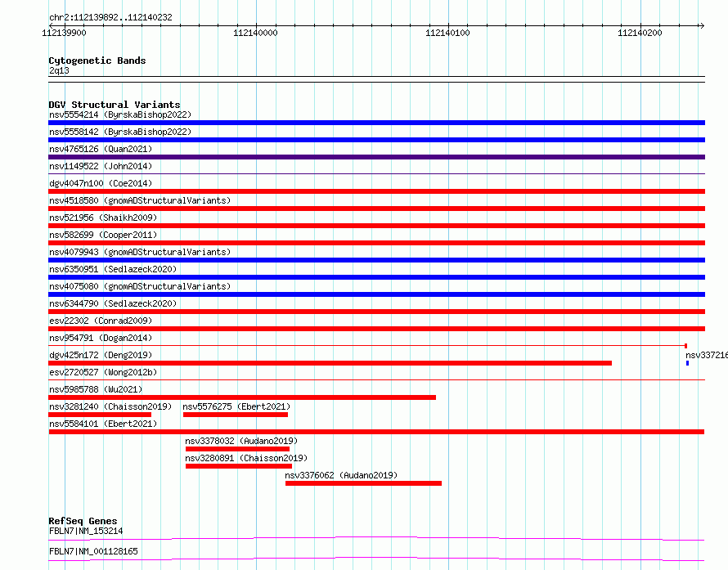
Task: Select the nsv5558142 (ByrskaBishop2022) variant label
Action: pos(119,132)
